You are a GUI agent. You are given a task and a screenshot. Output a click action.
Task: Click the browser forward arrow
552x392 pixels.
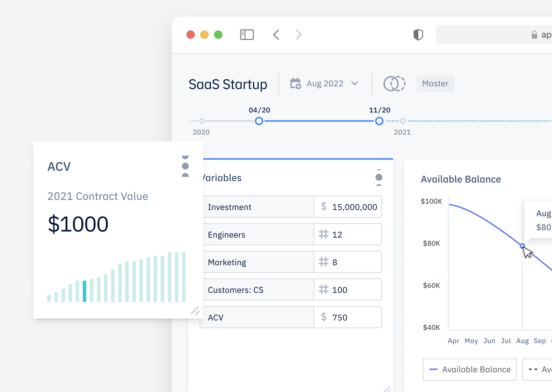tap(299, 35)
